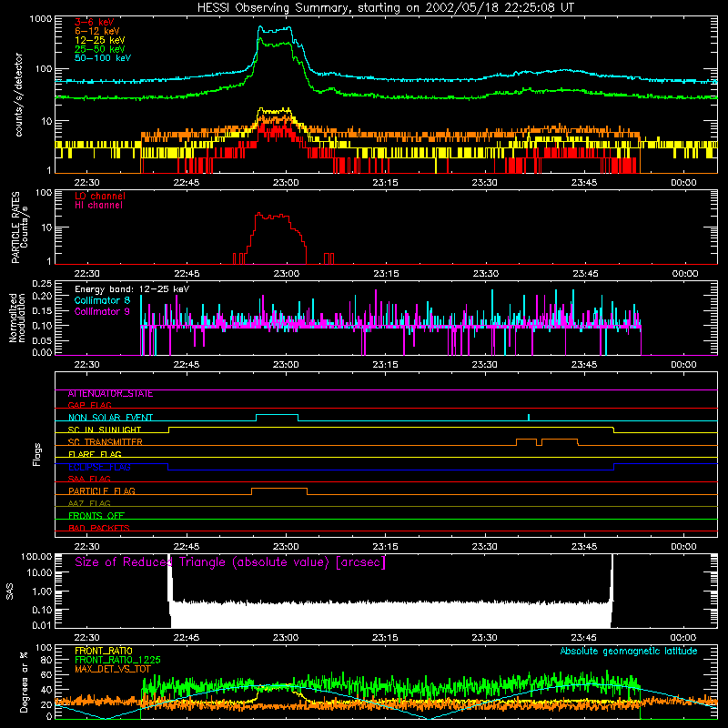Click the 1000 tick on count-rate axis
The image size is (728, 728).
(41, 18)
